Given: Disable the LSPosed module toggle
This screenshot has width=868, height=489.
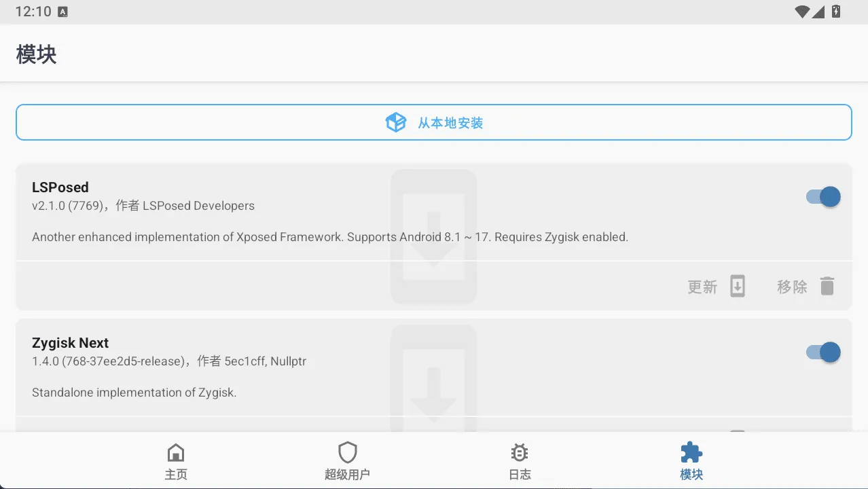Looking at the screenshot, I should [823, 197].
